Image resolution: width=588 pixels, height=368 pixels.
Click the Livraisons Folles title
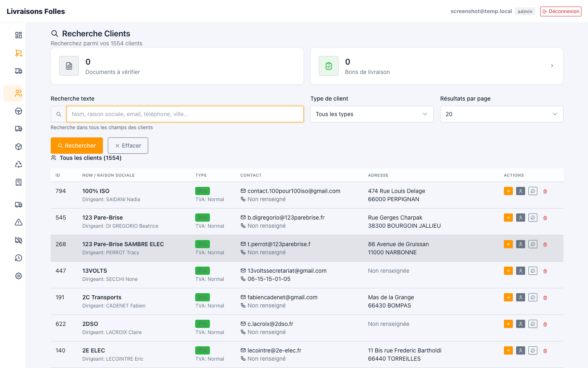coord(36,11)
